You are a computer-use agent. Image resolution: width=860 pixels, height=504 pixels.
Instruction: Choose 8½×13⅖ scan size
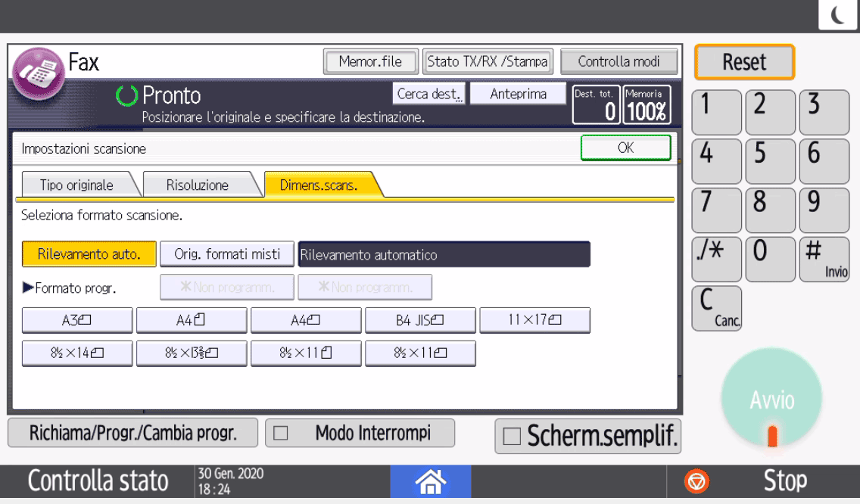point(192,353)
